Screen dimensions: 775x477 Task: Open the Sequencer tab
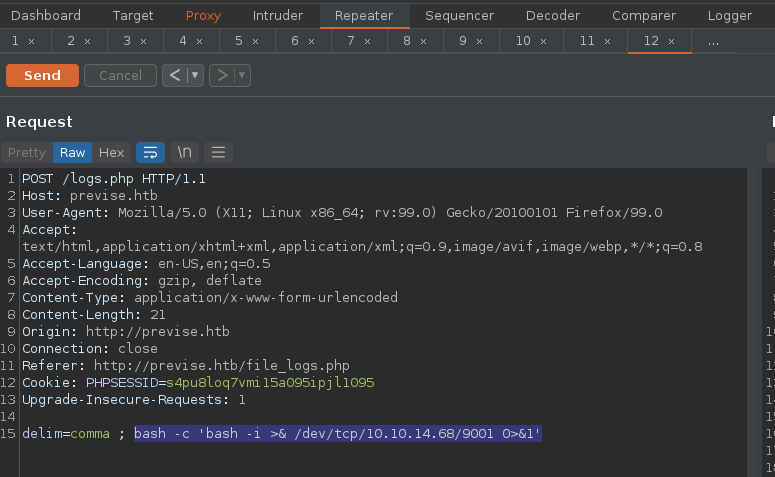[459, 16]
